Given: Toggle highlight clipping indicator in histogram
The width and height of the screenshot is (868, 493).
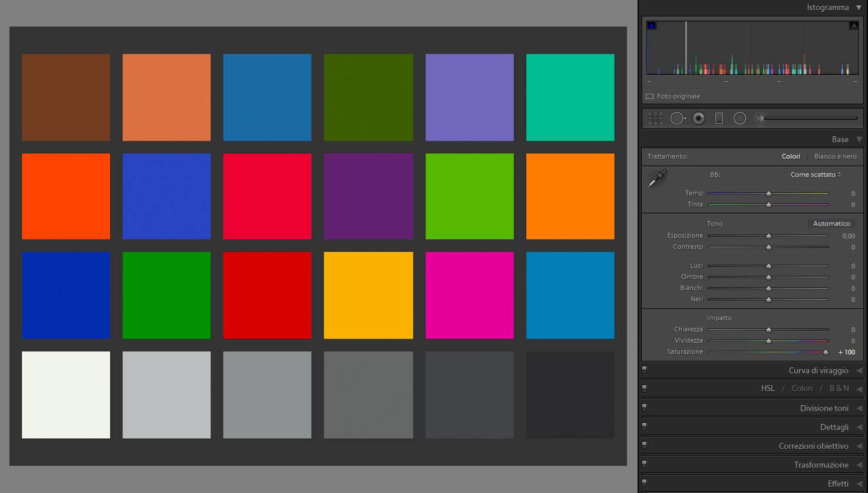Looking at the screenshot, I should [x=853, y=25].
